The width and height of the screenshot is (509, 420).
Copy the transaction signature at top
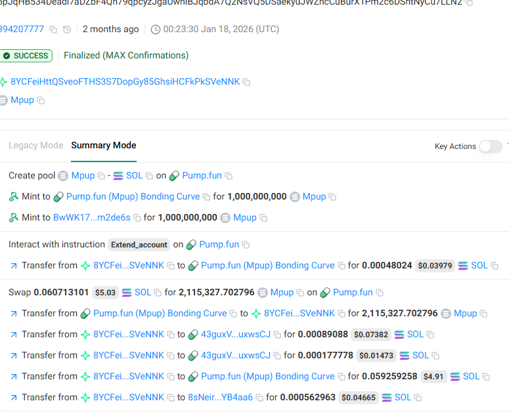pyautogui.click(x=469, y=3)
